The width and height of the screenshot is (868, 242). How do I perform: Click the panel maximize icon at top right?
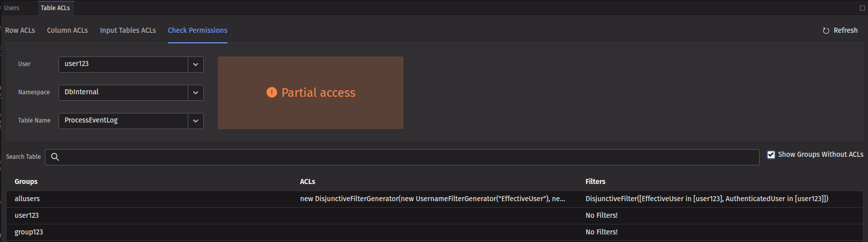pyautogui.click(x=862, y=8)
